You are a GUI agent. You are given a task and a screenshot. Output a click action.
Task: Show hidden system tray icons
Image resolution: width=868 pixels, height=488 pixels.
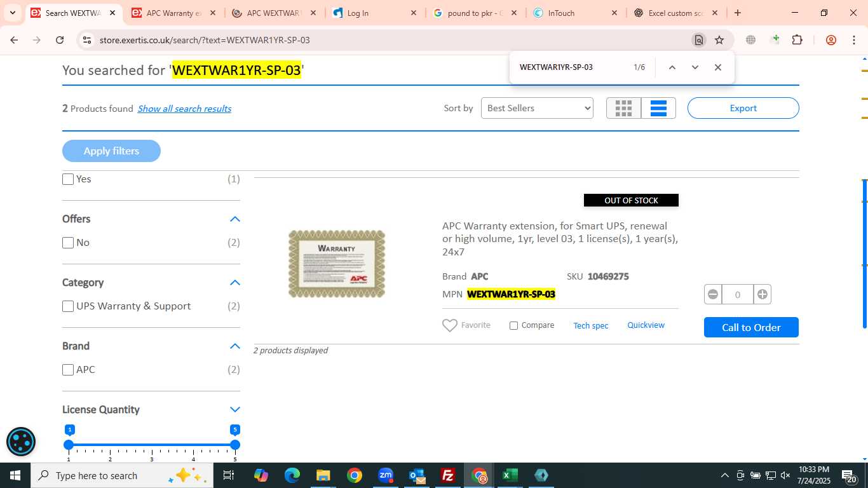pos(724,475)
